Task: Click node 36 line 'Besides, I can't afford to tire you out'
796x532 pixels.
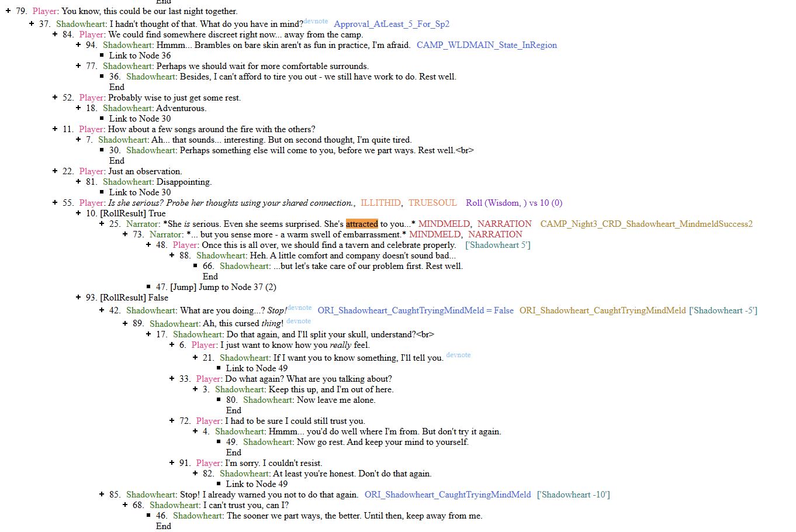Action: 283,77
